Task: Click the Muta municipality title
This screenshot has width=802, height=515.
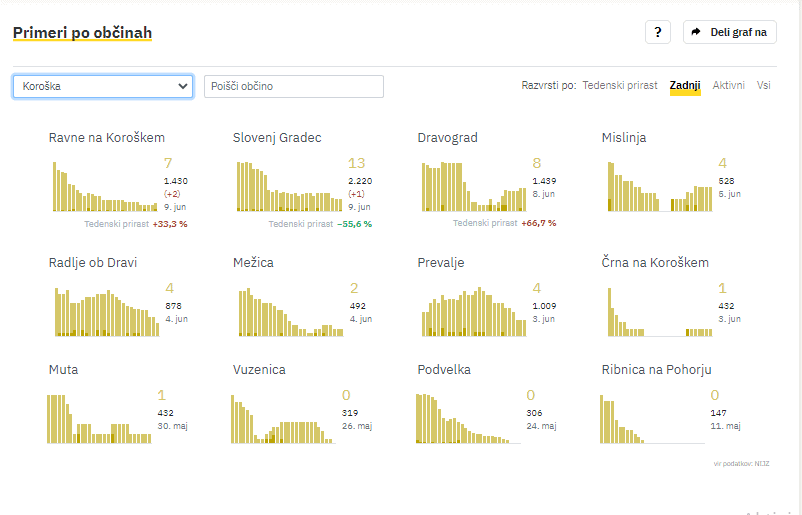Action: [x=63, y=370]
